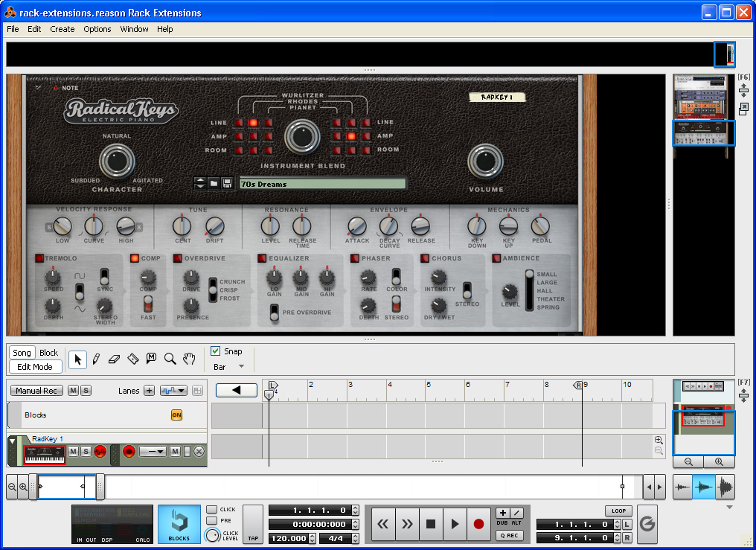Screen dimensions: 756x550
Task: Fold the Radical Keys device triangle
Action: tap(38, 88)
